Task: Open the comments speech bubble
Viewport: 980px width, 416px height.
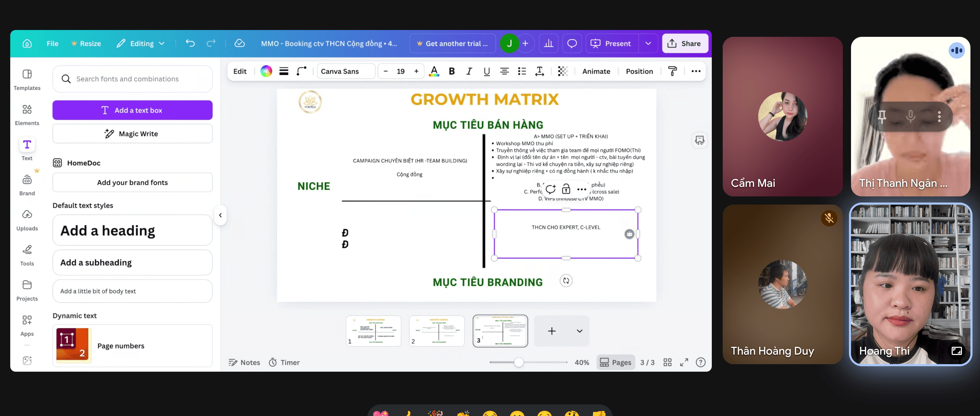Action: (572, 44)
